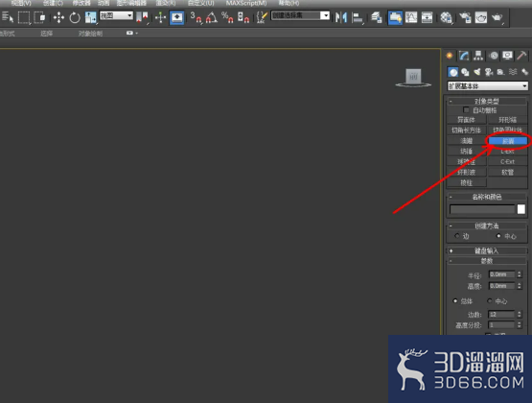532x403 pixels.
Task: Toggle the Percent Snap icon
Action: click(x=227, y=17)
